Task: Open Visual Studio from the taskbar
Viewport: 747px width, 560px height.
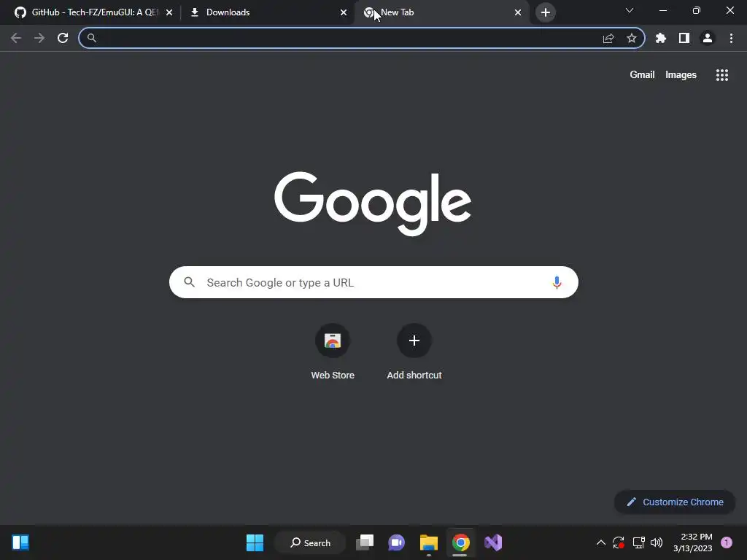Action: (x=493, y=542)
